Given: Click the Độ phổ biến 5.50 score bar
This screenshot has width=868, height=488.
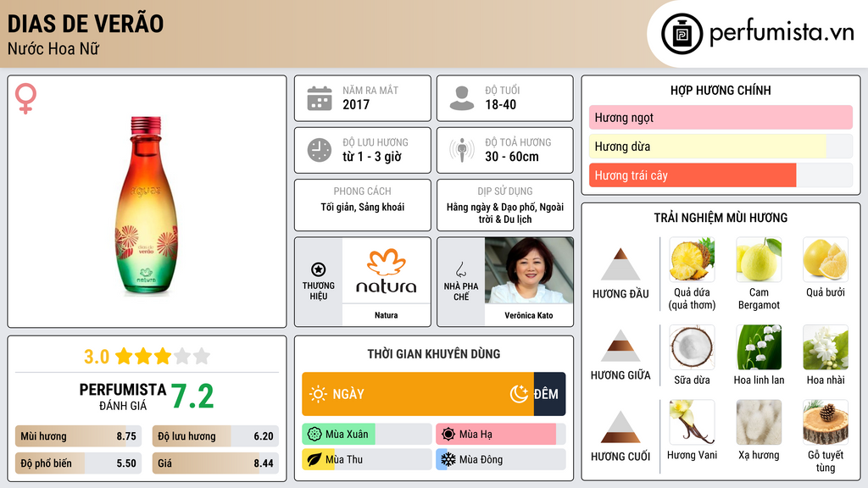Looking at the screenshot, I should tap(78, 463).
